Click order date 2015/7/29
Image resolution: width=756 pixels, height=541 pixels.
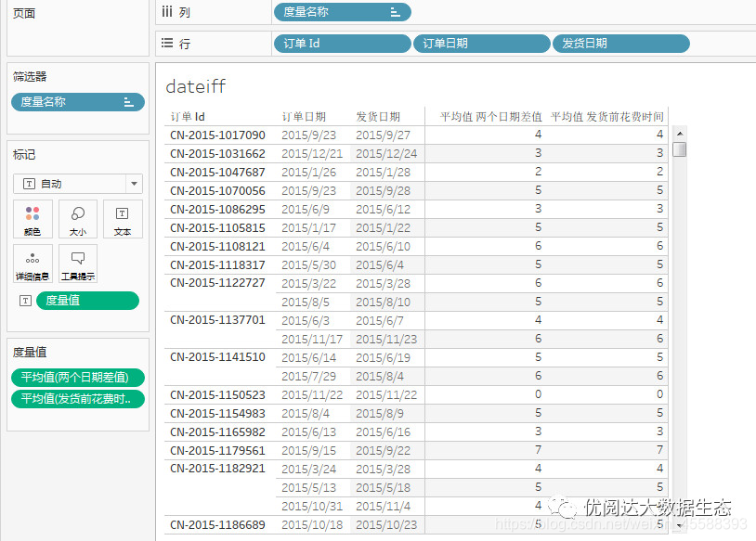click(x=308, y=376)
